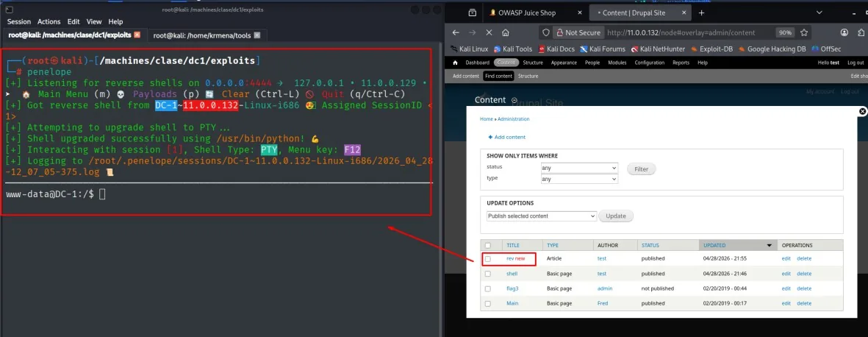Open the terminal Edit menu

click(x=73, y=21)
